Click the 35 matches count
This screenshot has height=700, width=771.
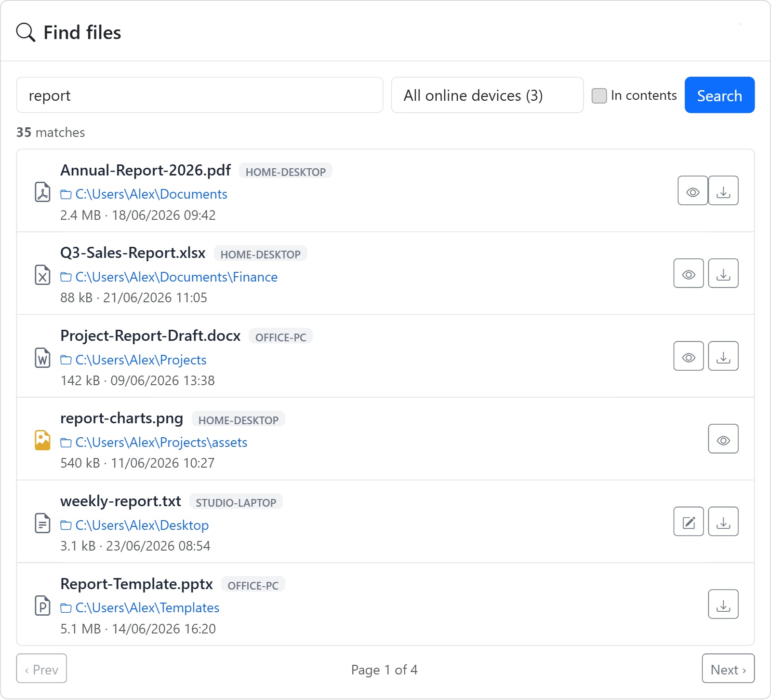[51, 132]
